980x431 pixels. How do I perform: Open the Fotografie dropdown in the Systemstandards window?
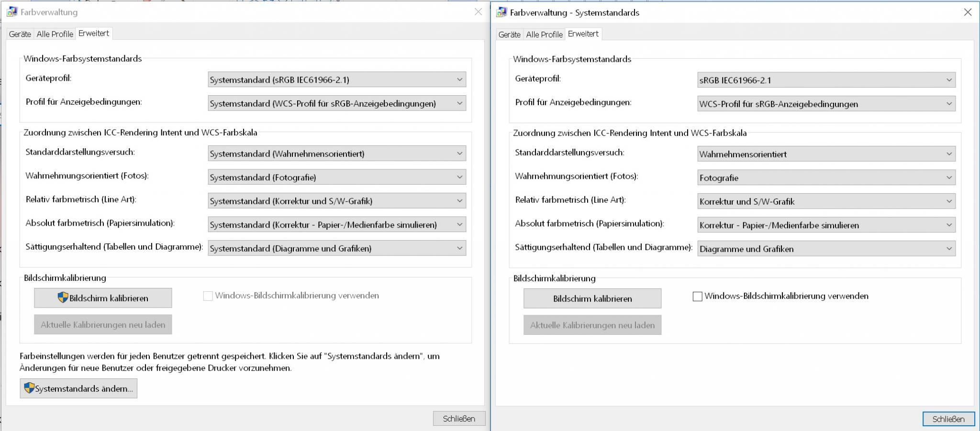[x=826, y=177]
